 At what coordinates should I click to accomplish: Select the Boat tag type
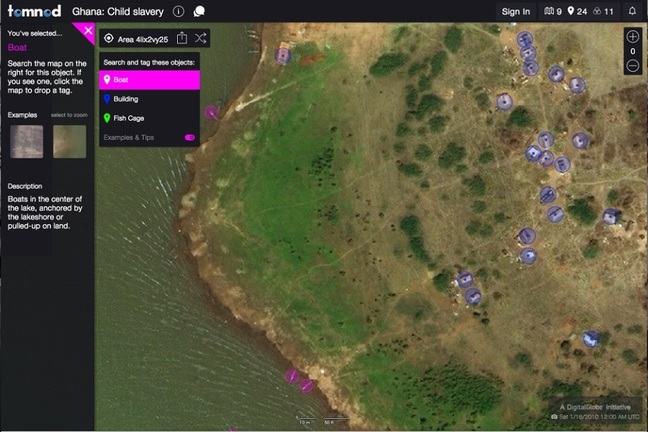(149, 79)
